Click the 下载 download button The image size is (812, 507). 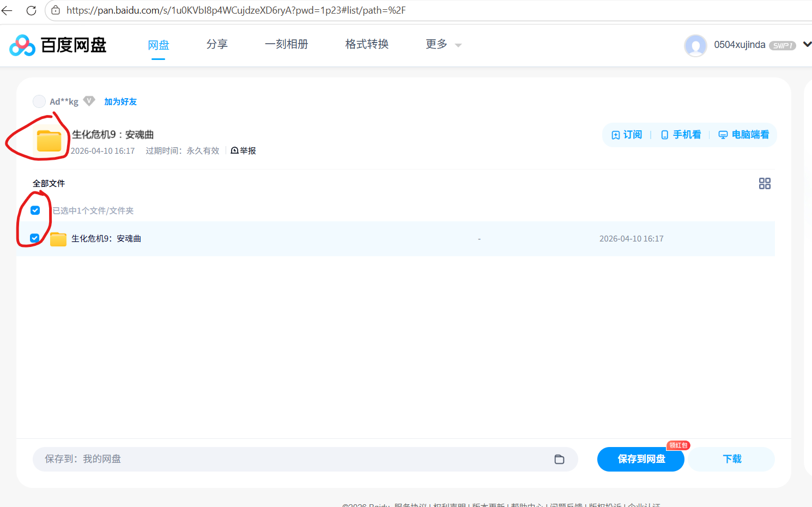pos(731,459)
